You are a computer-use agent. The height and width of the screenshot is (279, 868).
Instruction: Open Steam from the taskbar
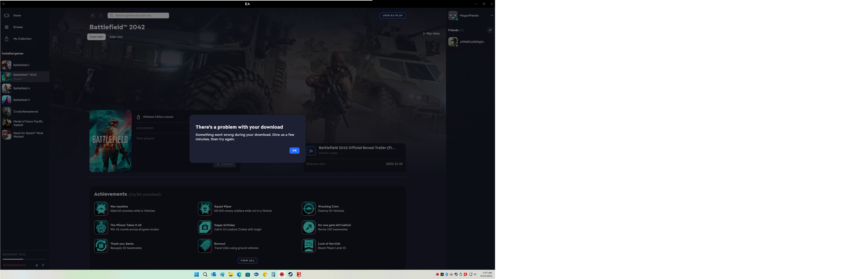tap(290, 275)
